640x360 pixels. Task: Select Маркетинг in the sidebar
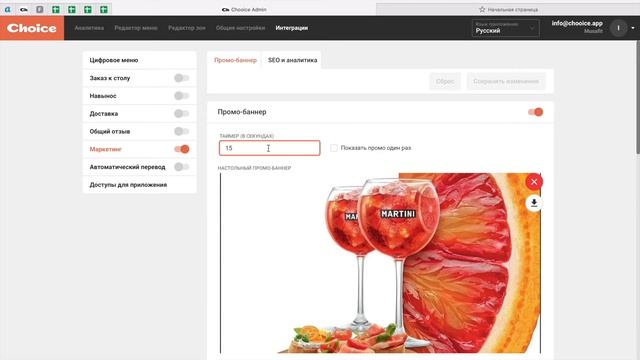click(x=106, y=149)
